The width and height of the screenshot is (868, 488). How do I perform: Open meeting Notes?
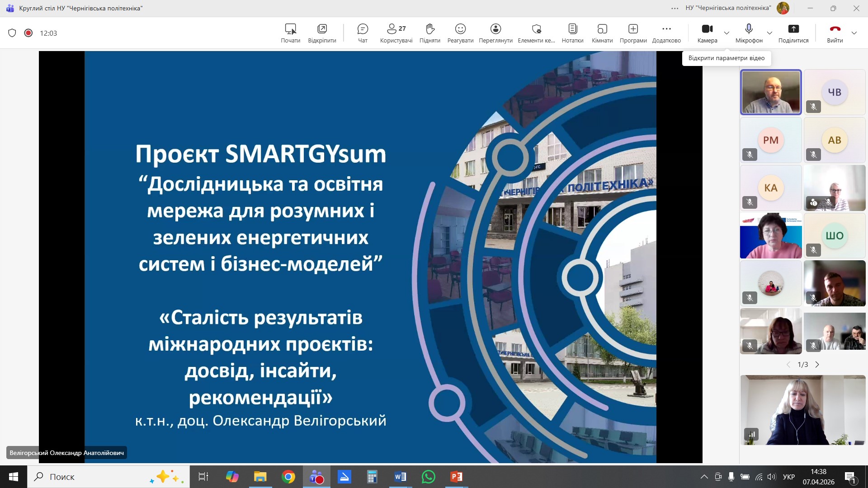point(572,33)
